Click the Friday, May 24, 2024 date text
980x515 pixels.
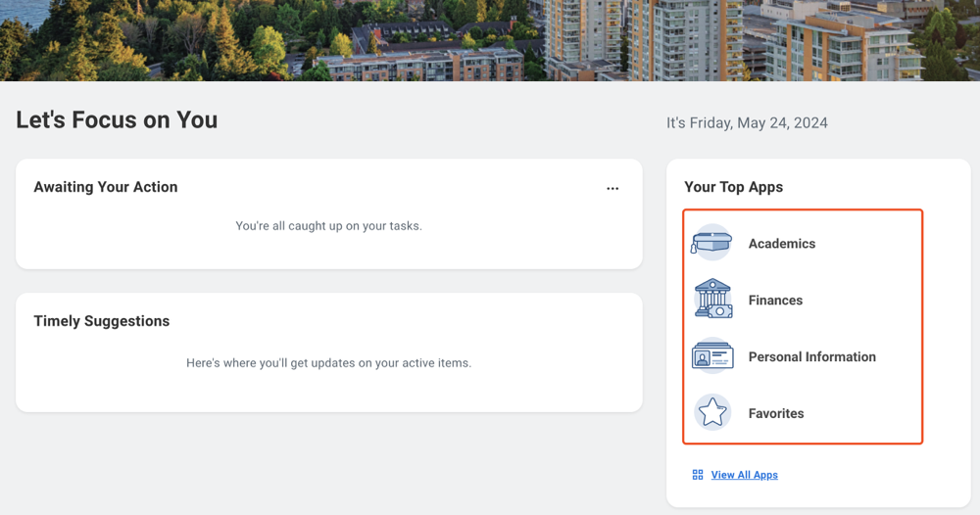(x=747, y=123)
